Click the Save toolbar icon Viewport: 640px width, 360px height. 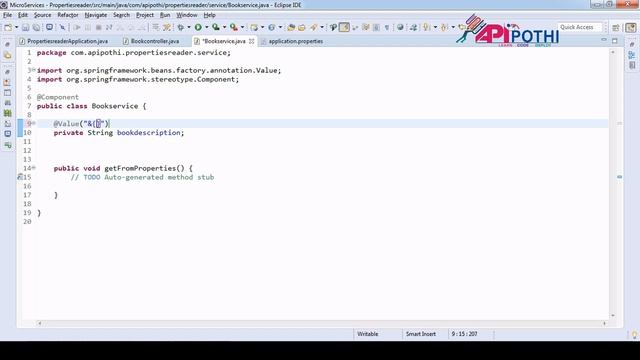25,27
